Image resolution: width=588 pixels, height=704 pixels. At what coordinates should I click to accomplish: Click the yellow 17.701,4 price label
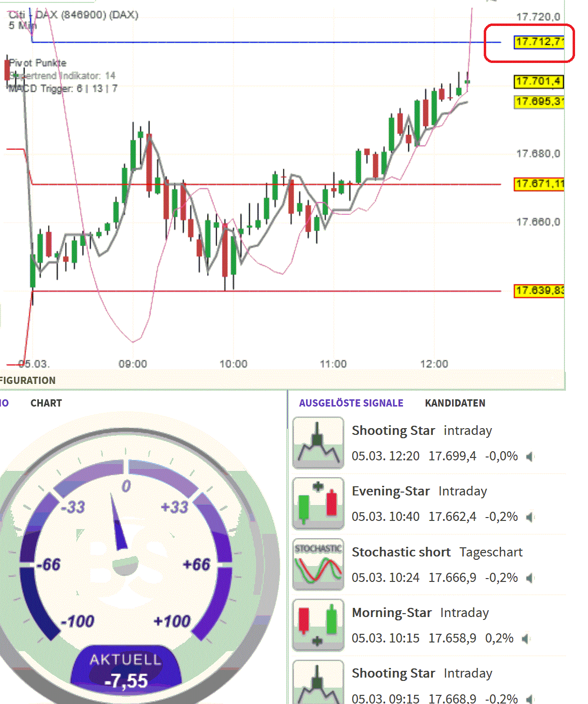[539, 82]
